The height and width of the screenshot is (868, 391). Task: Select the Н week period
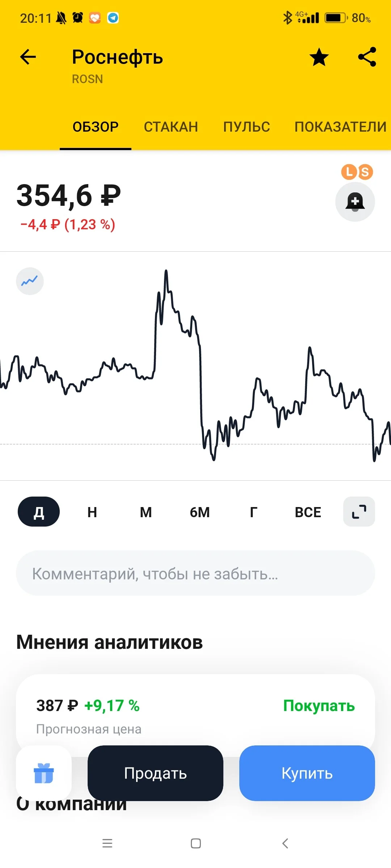click(92, 512)
